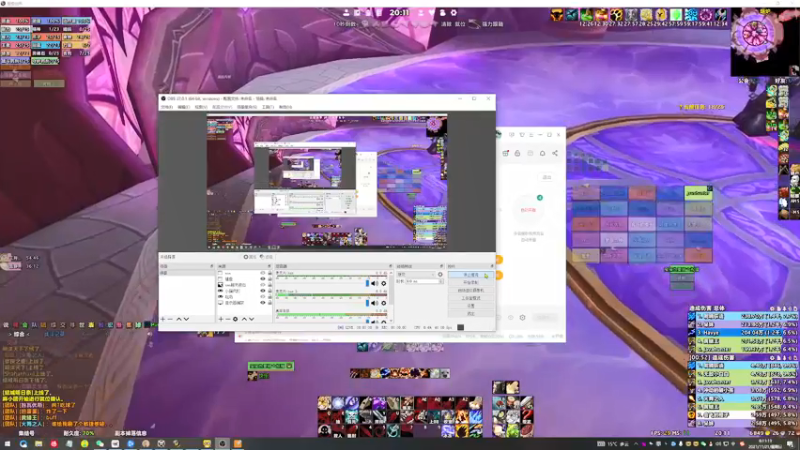
Task: Click lock icon in right white window
Action: point(517,153)
